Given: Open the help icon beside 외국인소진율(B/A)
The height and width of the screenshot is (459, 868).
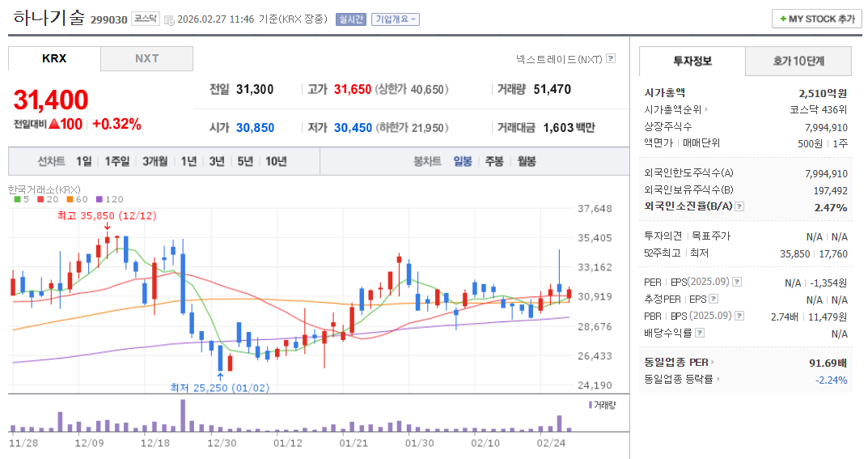Looking at the screenshot, I should [739, 206].
